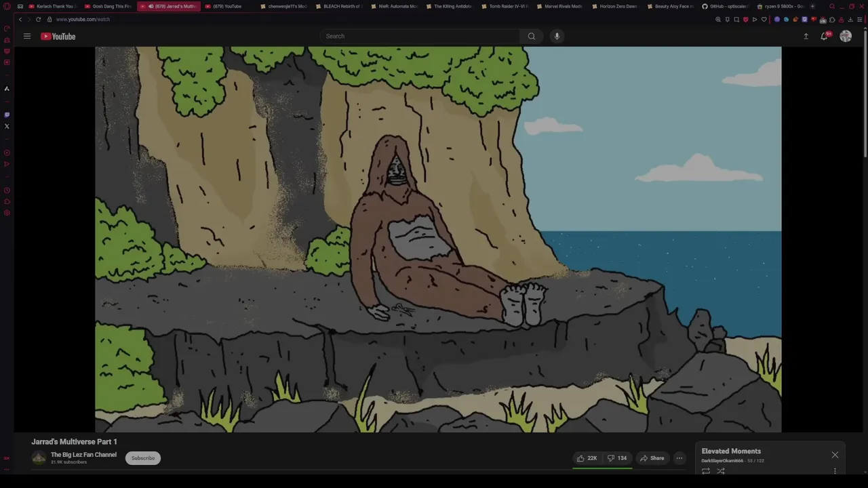
Task: Take a snapshot via camera toolbar icon
Action: (736, 20)
